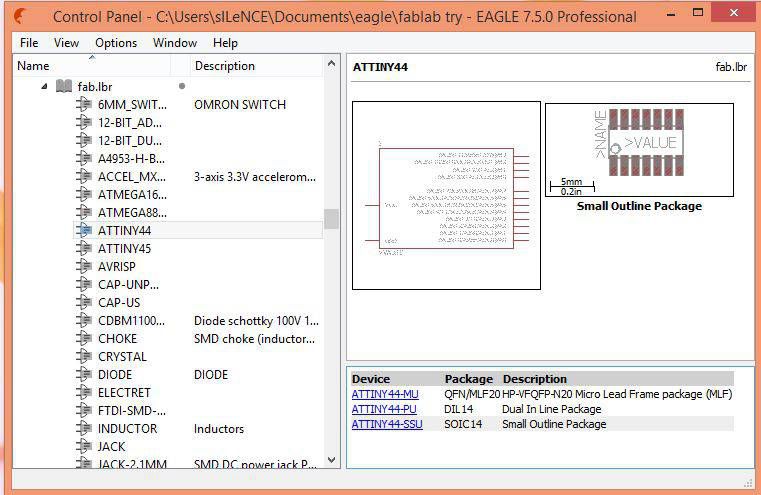
Task: Click the ATMEGA88... device icon
Action: tap(84, 212)
